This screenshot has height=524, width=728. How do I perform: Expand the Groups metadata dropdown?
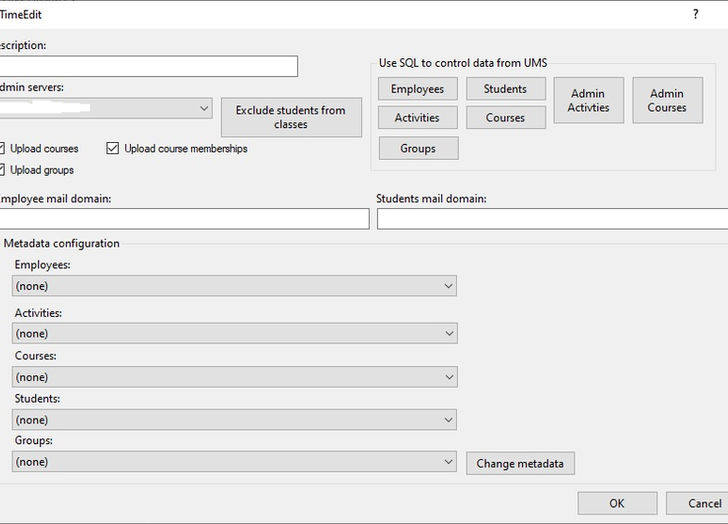(234, 462)
